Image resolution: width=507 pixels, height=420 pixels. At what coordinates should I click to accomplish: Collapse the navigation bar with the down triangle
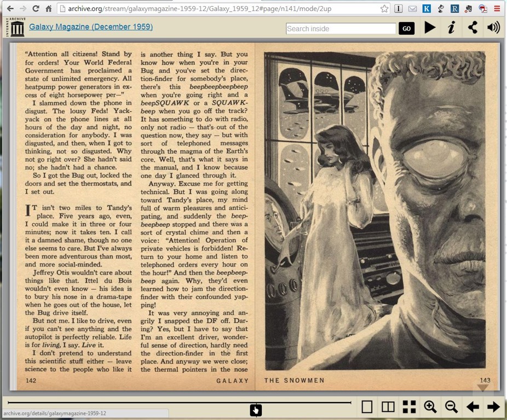482,388
